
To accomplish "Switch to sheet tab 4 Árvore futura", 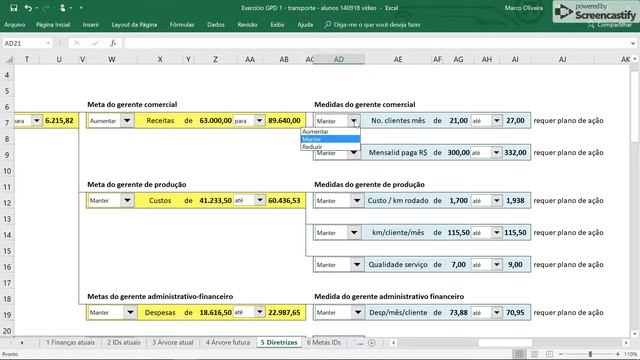I will coord(228,342).
